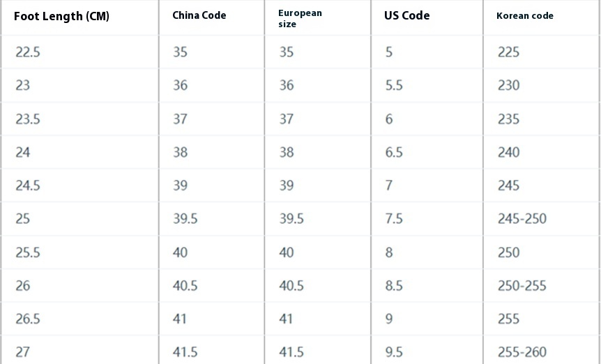Viewport: 601px width, 364px height.
Task: Click the Korean code column header
Action: 525,16
